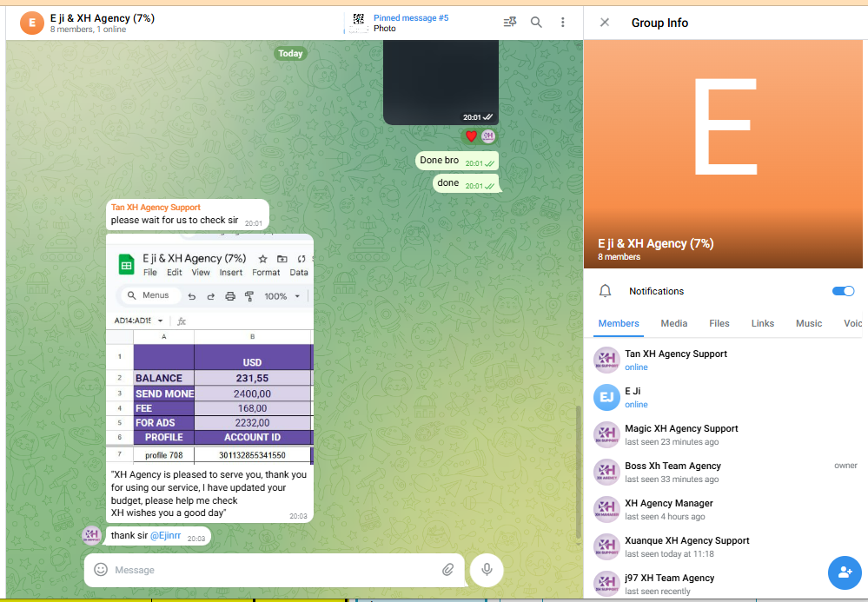Viewport: 868px width, 602px height.
Task: Show pinned messages list icon
Action: click(510, 23)
